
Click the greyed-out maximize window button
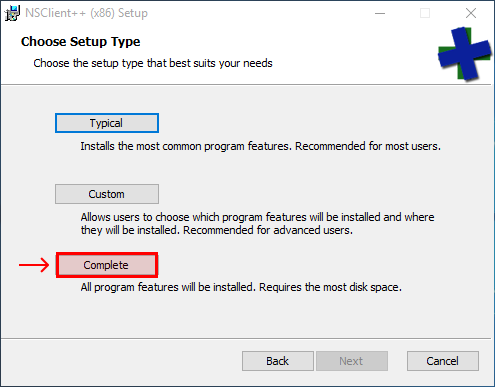[425, 13]
